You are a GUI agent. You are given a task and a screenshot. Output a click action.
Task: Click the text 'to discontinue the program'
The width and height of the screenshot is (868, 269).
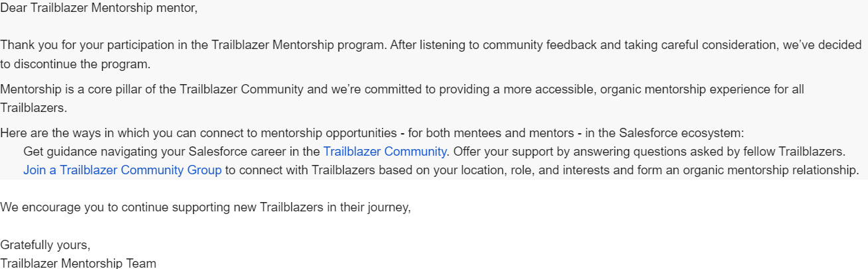tap(75, 64)
